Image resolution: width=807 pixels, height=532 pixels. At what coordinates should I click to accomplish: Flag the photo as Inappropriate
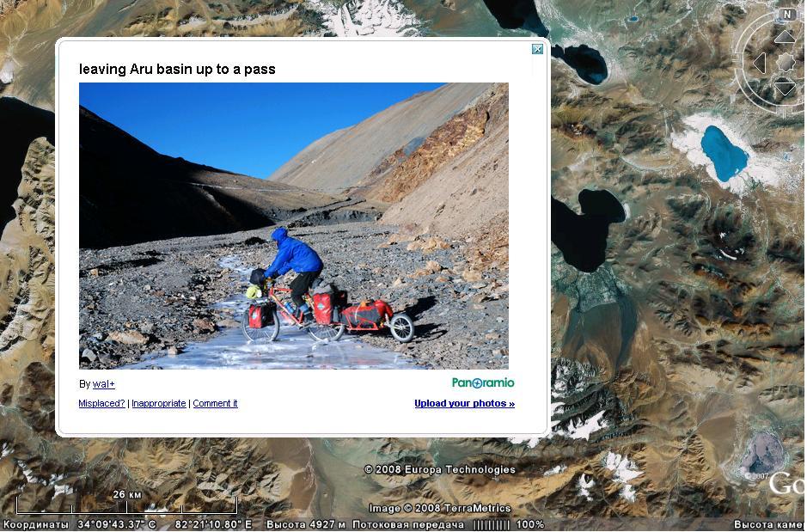pyautogui.click(x=158, y=403)
